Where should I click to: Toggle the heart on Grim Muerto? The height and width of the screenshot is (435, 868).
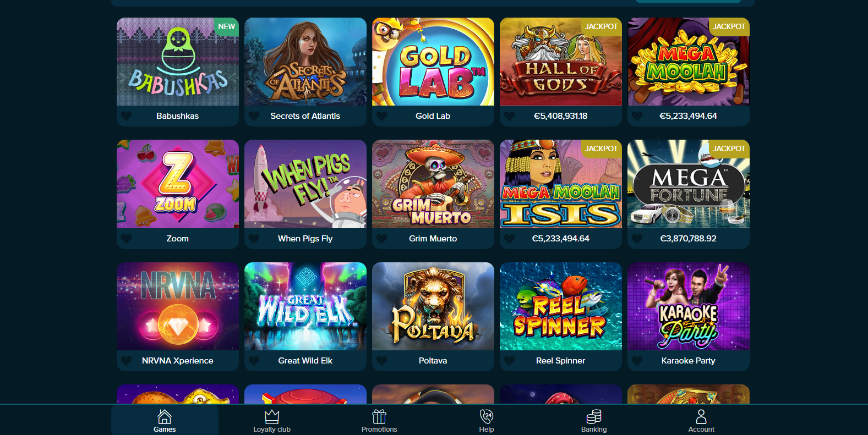coord(381,239)
